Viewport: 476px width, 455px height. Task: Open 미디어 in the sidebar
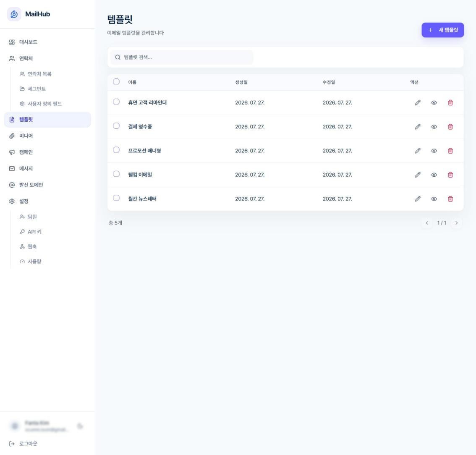pyautogui.click(x=47, y=136)
